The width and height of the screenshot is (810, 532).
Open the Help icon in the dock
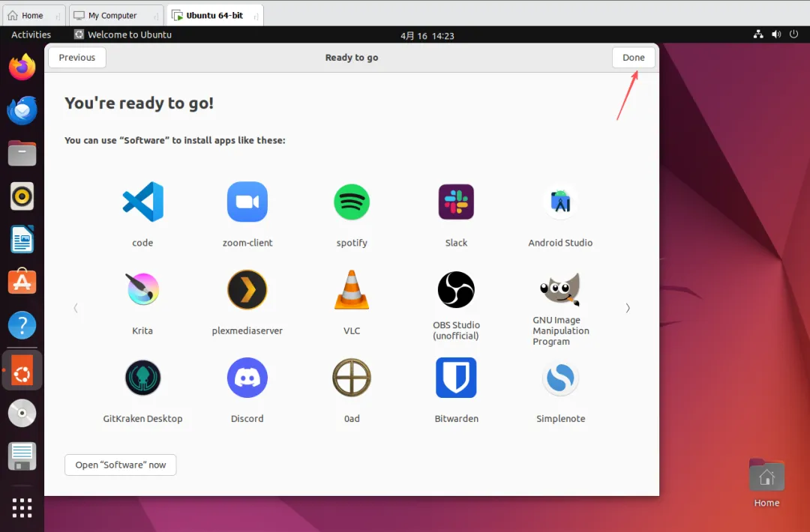[22, 325]
